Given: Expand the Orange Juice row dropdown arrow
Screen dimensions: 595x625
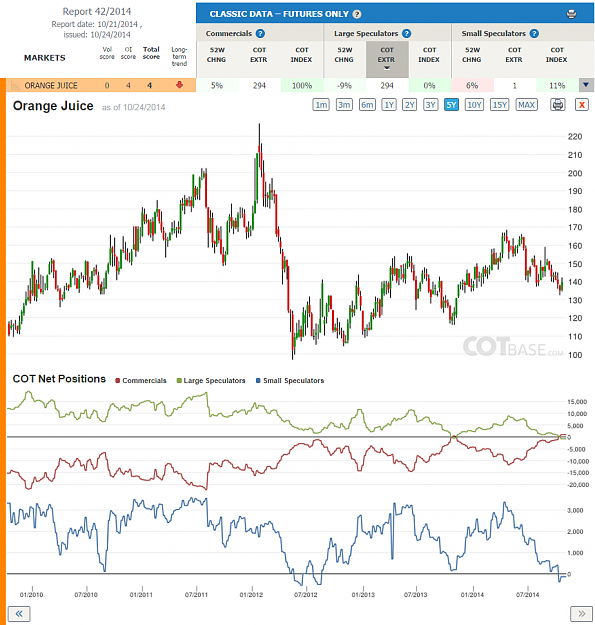Looking at the screenshot, I should [586, 85].
